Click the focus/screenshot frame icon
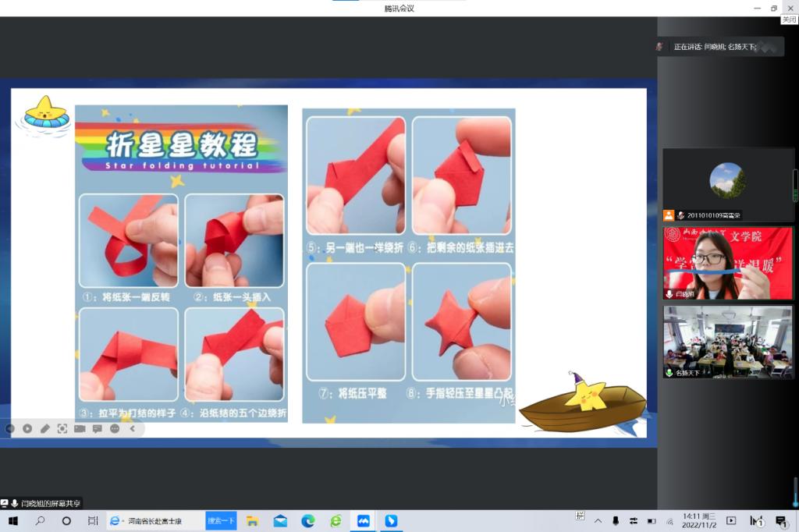This screenshot has height=532, width=799. click(62, 428)
